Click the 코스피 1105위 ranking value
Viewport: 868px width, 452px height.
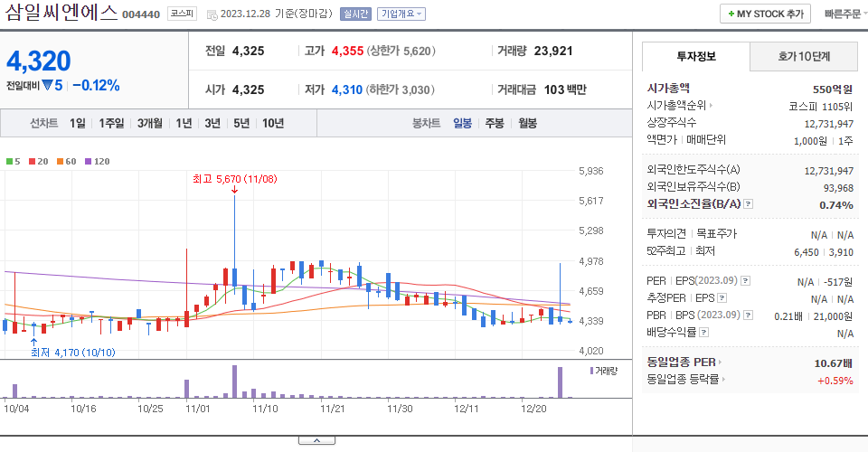click(820, 107)
